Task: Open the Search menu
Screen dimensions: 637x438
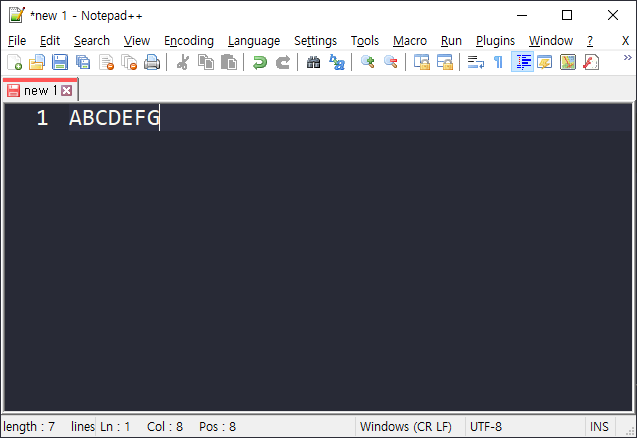Action: tap(92, 41)
